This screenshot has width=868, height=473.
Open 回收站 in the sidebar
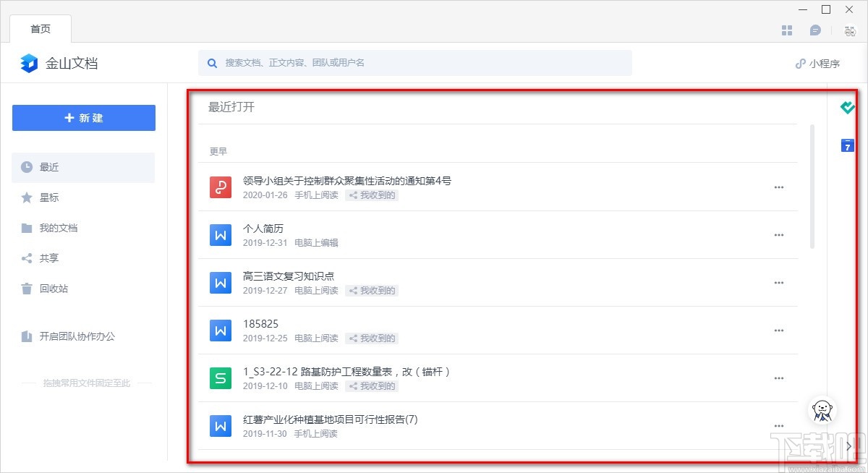pos(54,289)
